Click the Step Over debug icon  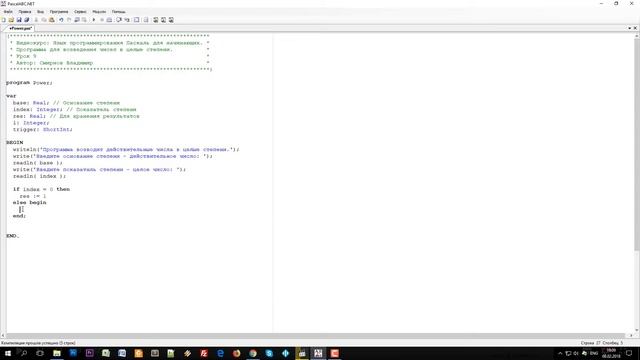tap(119, 20)
